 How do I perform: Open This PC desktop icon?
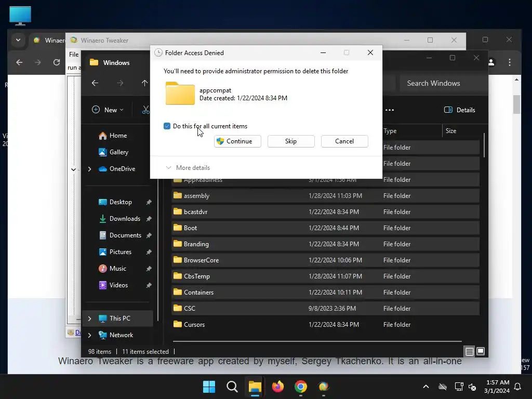(20, 16)
